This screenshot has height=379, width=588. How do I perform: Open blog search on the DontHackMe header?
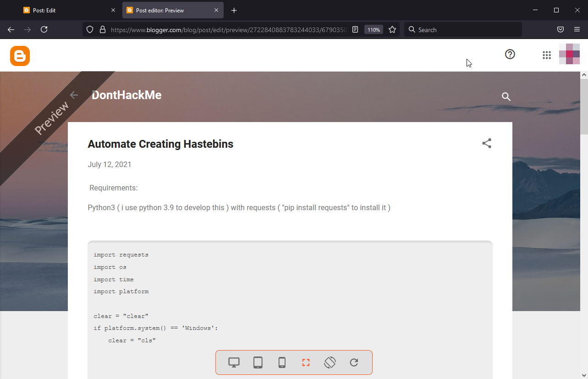click(x=506, y=97)
